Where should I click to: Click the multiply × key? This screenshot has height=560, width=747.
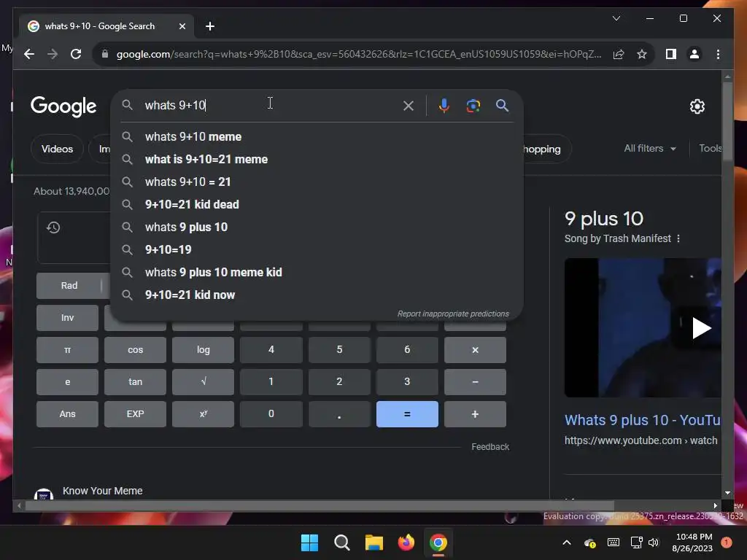click(x=475, y=350)
